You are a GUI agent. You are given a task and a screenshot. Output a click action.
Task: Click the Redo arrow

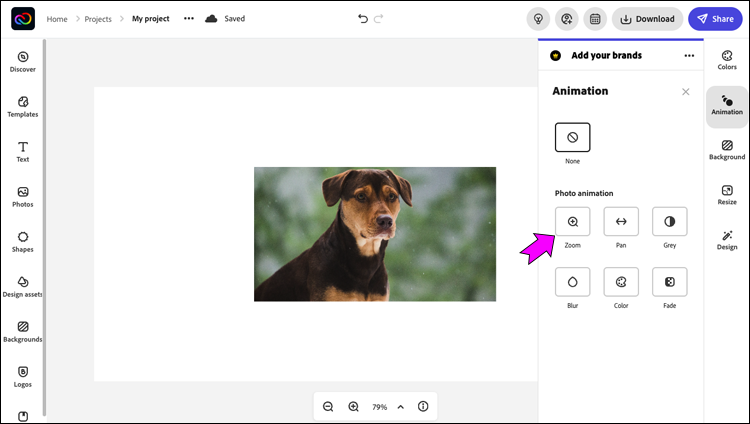pyautogui.click(x=380, y=18)
